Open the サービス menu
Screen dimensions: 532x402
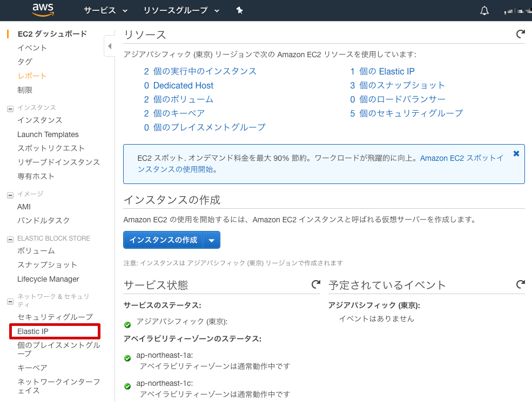(105, 10)
